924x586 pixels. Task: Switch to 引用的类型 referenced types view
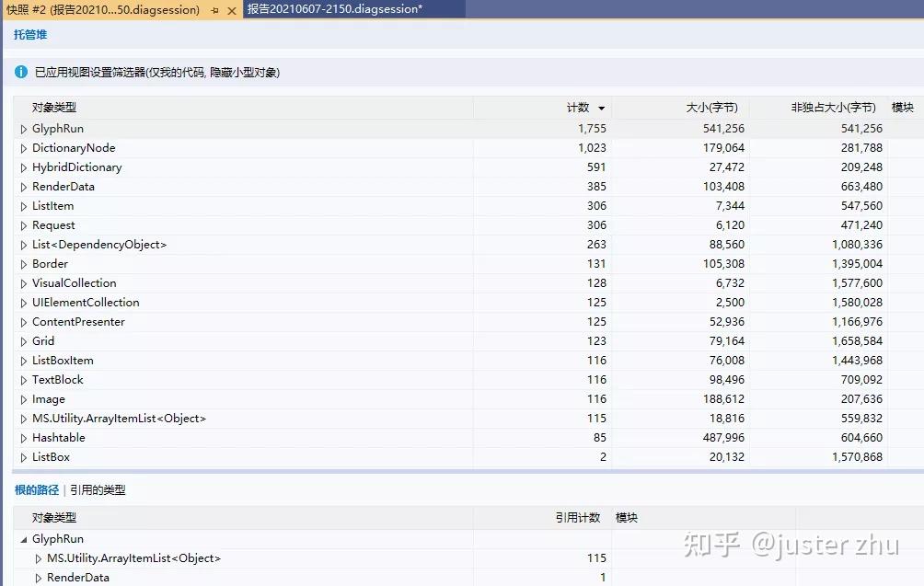point(98,489)
